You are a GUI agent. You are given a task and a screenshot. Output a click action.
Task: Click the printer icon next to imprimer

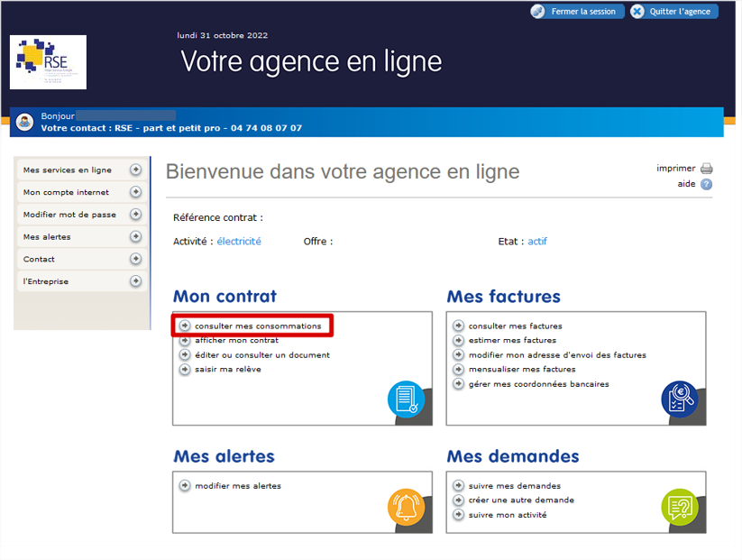tap(707, 169)
